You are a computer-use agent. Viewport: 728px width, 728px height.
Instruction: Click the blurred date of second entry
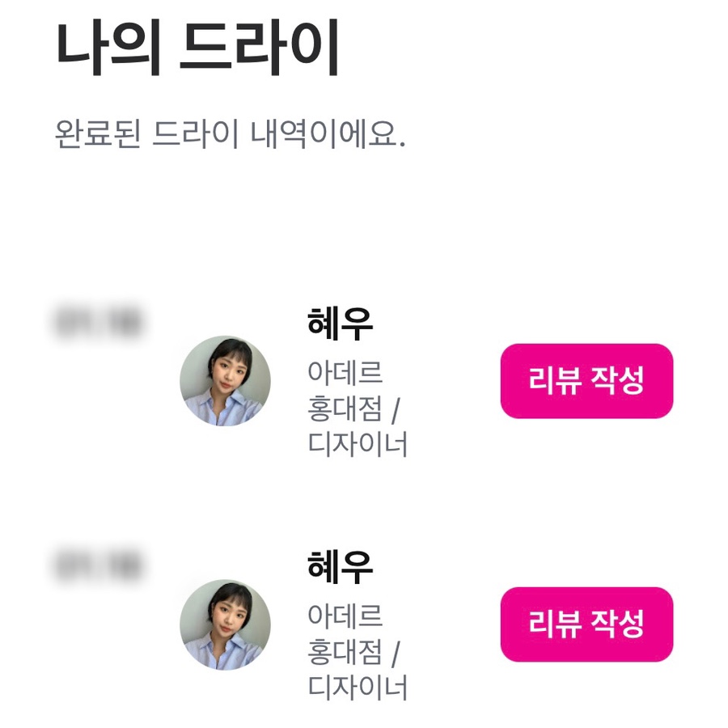click(x=97, y=565)
